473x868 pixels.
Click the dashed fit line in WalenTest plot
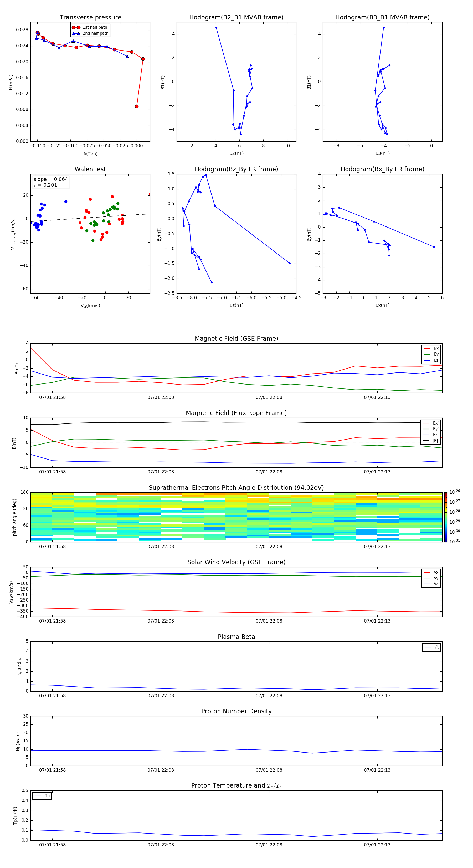coord(90,218)
